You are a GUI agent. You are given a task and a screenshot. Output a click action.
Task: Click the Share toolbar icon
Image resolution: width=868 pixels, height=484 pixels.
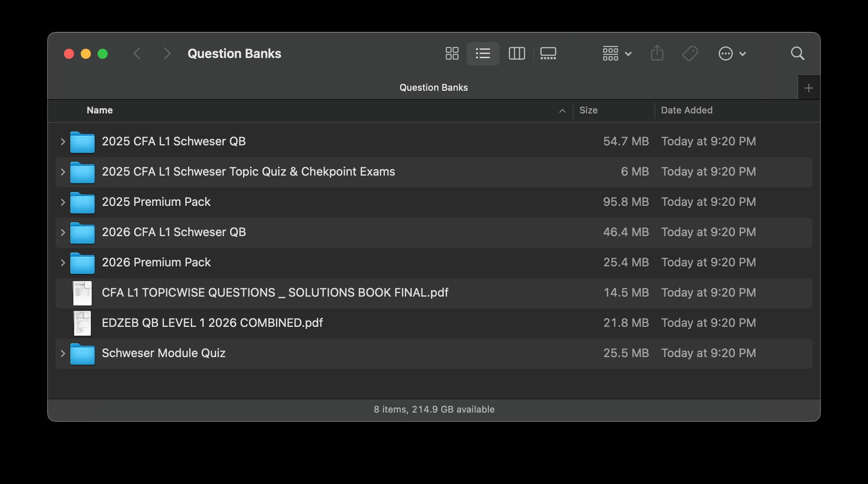tap(657, 53)
